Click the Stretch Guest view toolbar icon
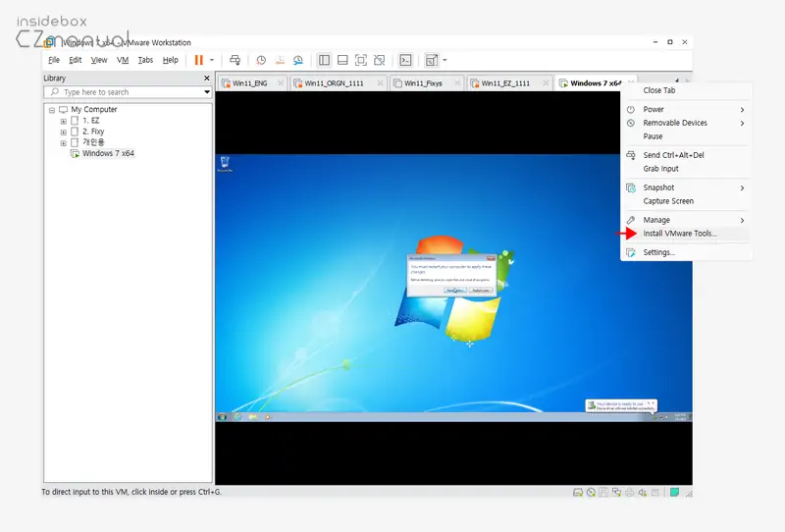The width and height of the screenshot is (785, 532). (x=431, y=60)
